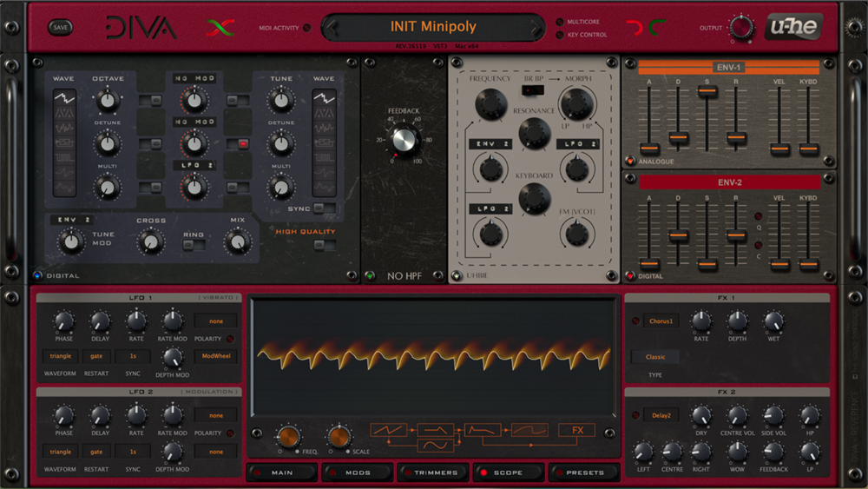Click the scope SCALE knob

coord(339,437)
